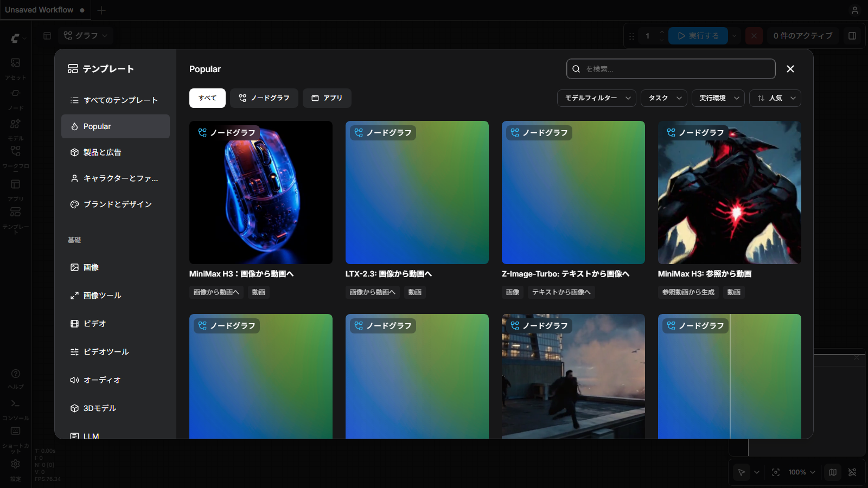Open the 実行環境 filter dropdown
The height and width of the screenshot is (488, 868).
click(718, 98)
